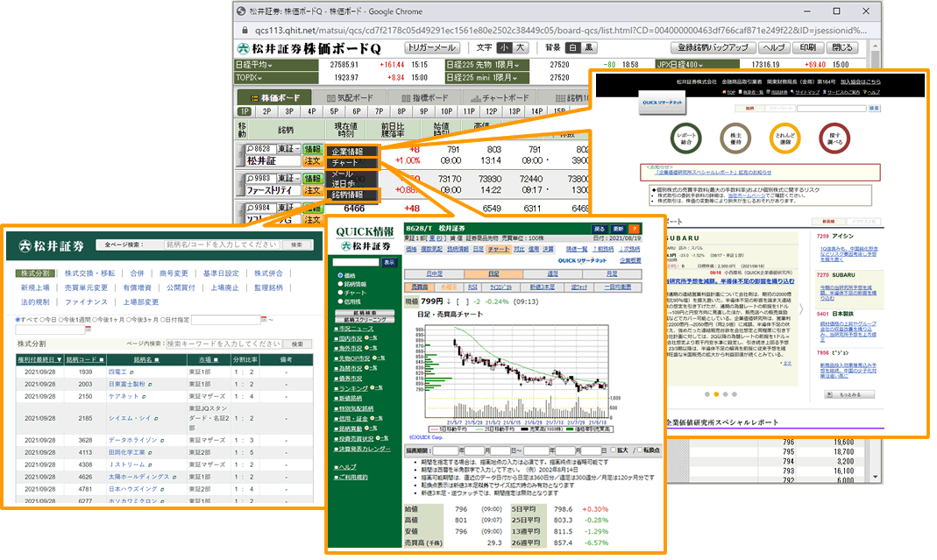Open external link icon beside シイエム・シイ

[157, 418]
